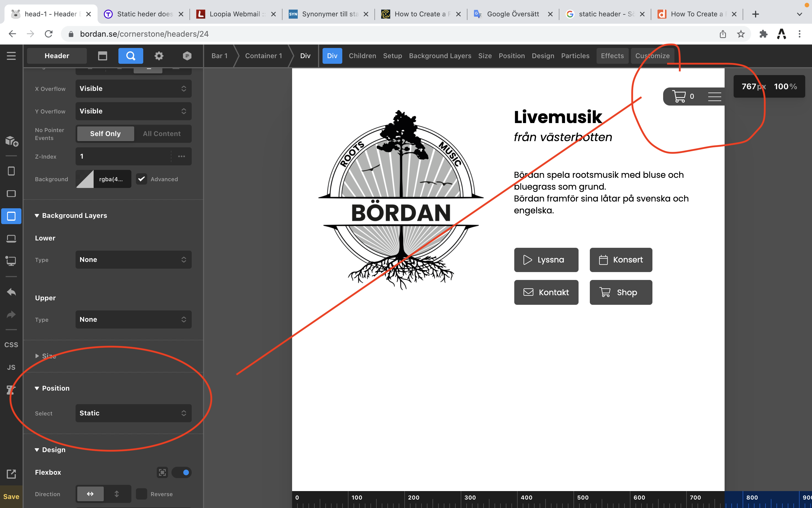Screen dimensions: 812x508
Task: Set flex direction to vertical
Action: click(117, 494)
